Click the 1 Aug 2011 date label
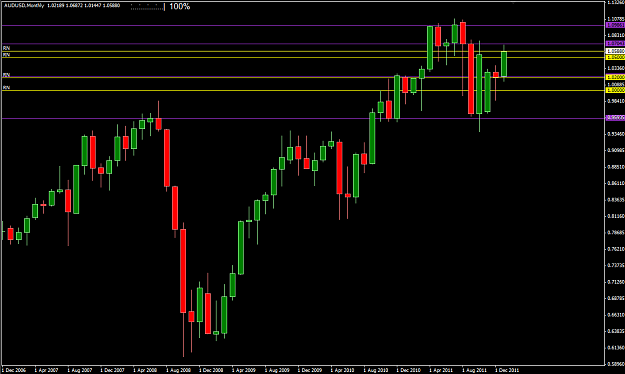This screenshot has height=374, width=625. pos(474,370)
